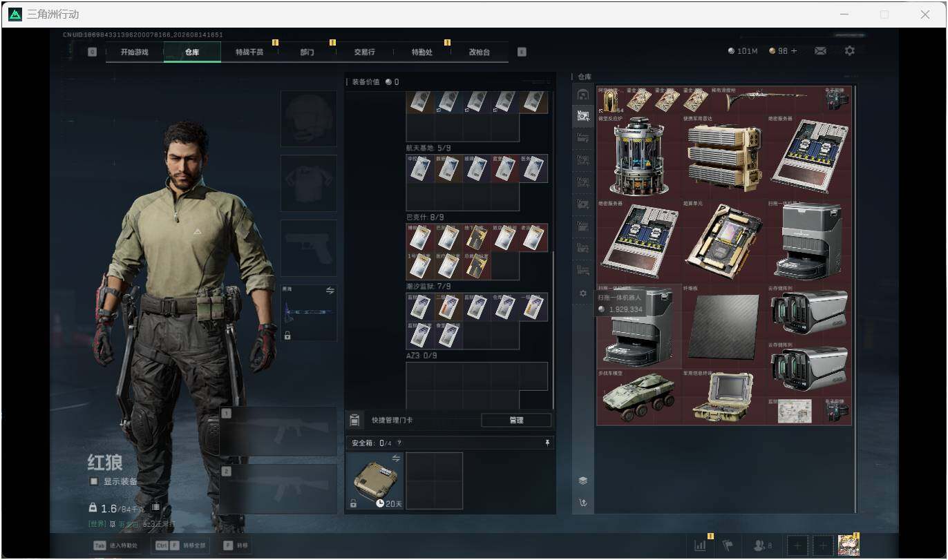Image resolution: width=948 pixels, height=560 pixels.
Task: Open the stats bar chart icon
Action: (x=701, y=545)
